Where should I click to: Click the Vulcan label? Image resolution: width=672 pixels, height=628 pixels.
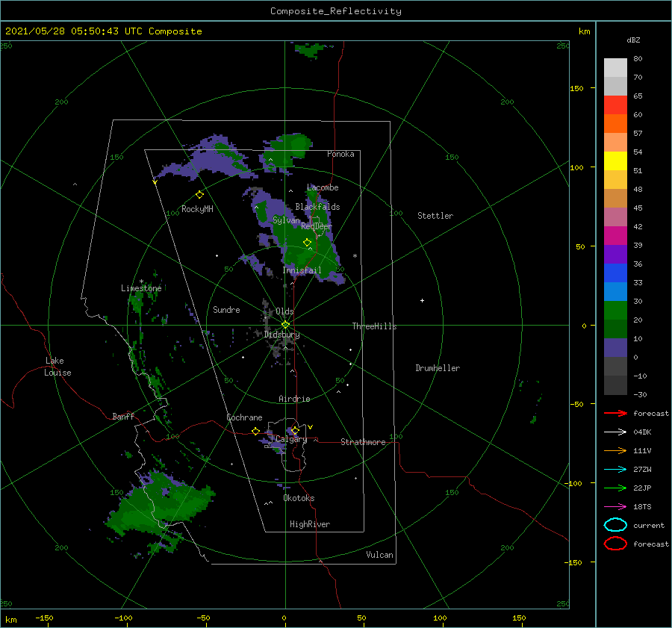[x=379, y=555]
